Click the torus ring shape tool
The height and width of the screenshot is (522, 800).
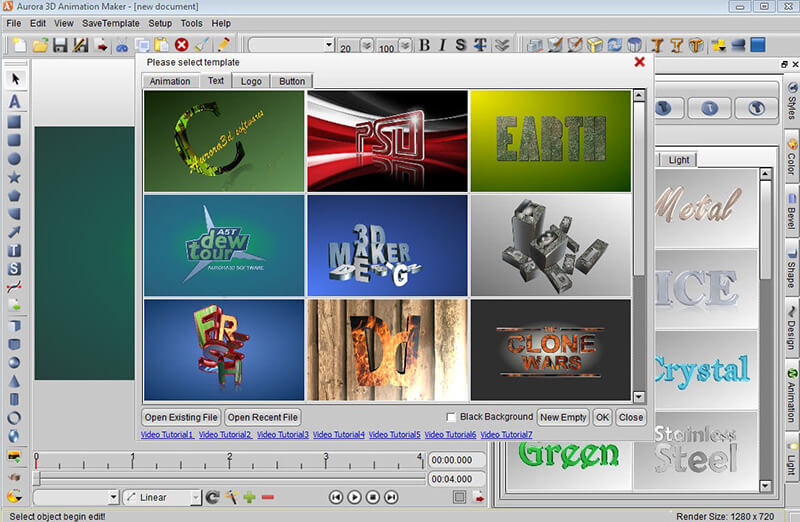click(14, 418)
